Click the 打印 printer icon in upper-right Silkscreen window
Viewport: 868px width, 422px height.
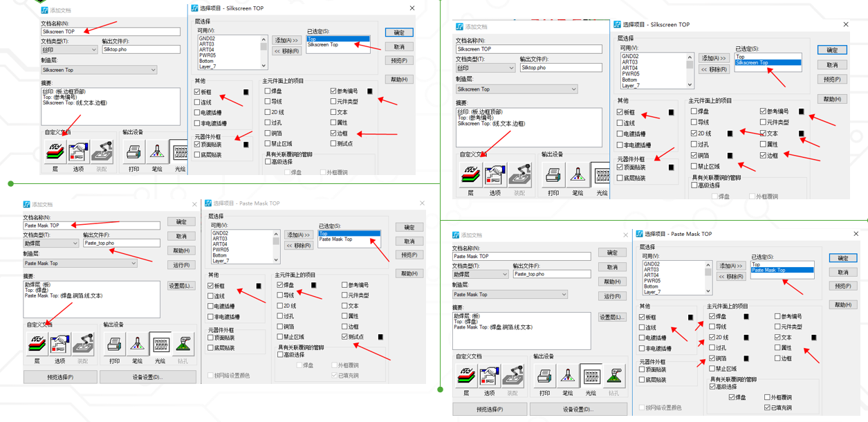(x=553, y=175)
